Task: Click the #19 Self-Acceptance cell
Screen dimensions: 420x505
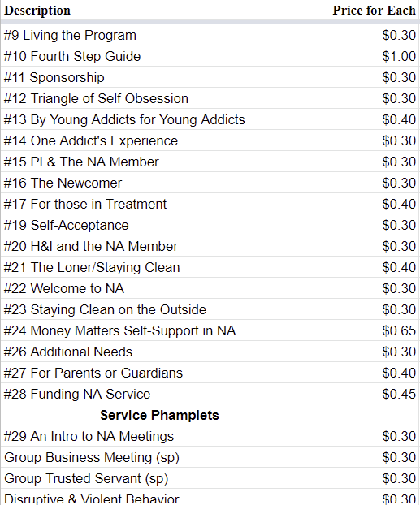Action: click(x=159, y=225)
